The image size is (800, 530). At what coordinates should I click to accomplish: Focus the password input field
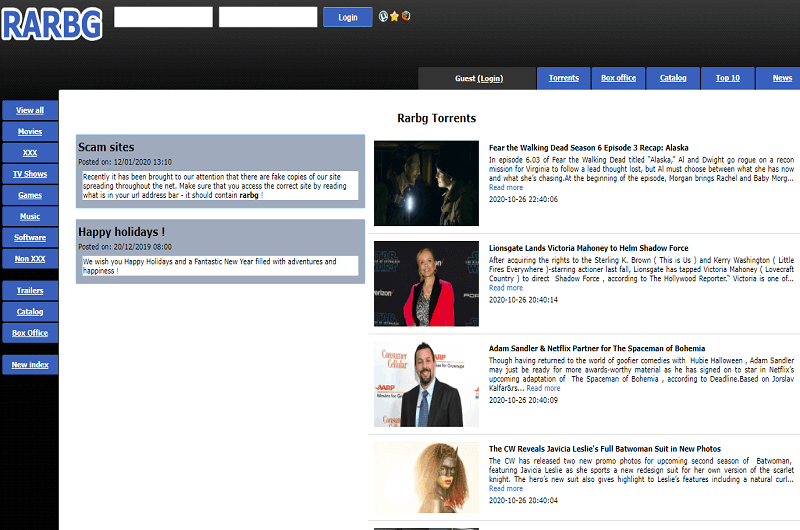267,17
